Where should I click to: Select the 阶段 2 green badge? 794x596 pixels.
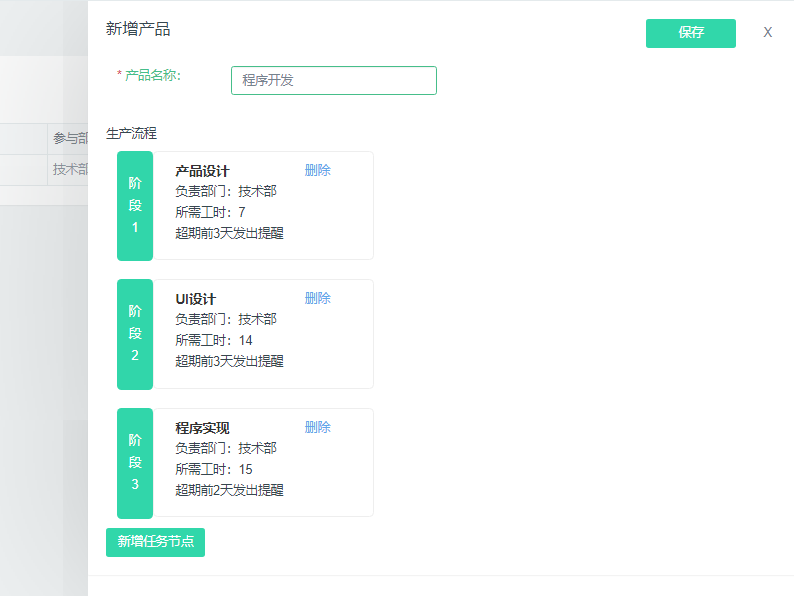135,334
